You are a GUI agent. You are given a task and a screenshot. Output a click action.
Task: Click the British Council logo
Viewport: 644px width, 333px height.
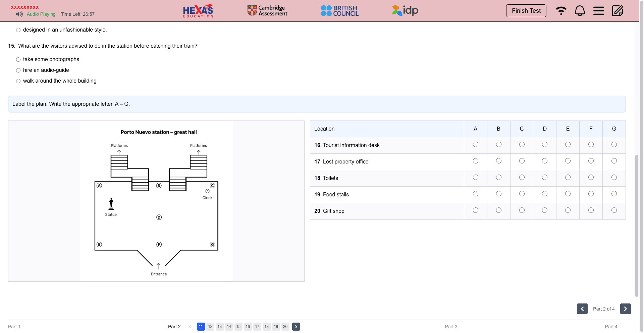tap(339, 10)
